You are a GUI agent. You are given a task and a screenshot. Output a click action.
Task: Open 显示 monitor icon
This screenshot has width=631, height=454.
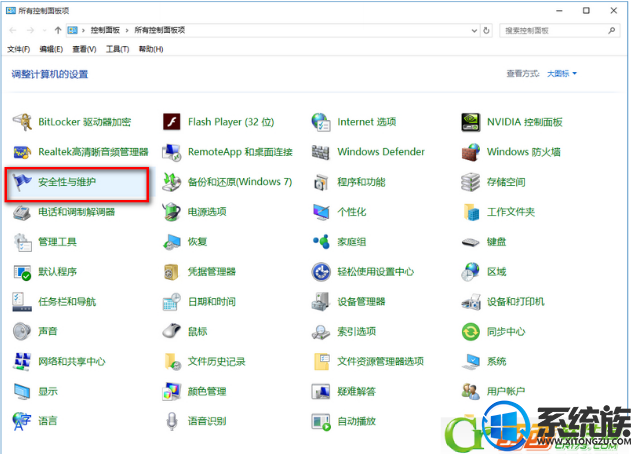tap(23, 392)
